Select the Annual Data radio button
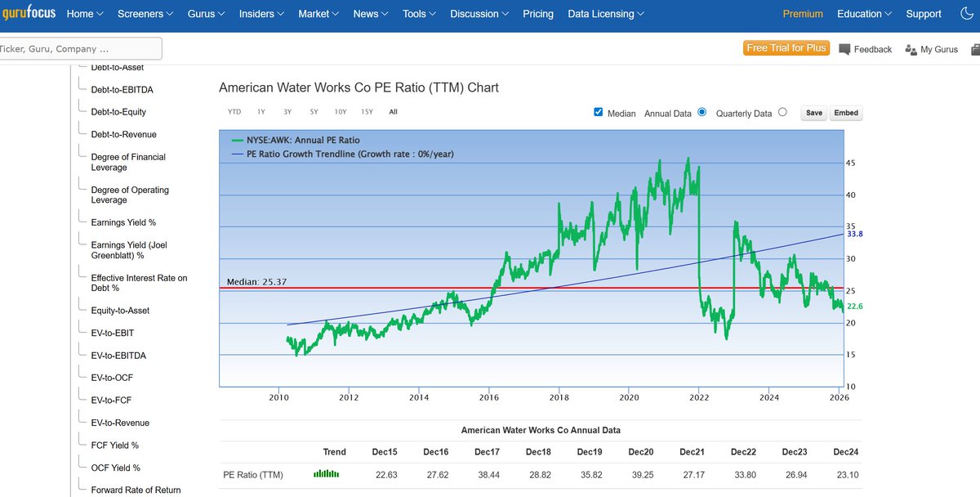This screenshot has width=980, height=497. [702, 112]
